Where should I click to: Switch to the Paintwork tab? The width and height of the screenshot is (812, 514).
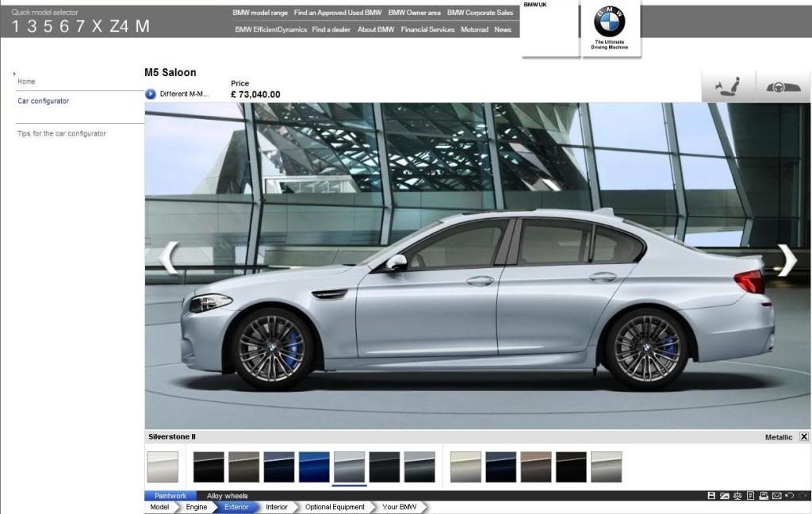pyautogui.click(x=170, y=496)
